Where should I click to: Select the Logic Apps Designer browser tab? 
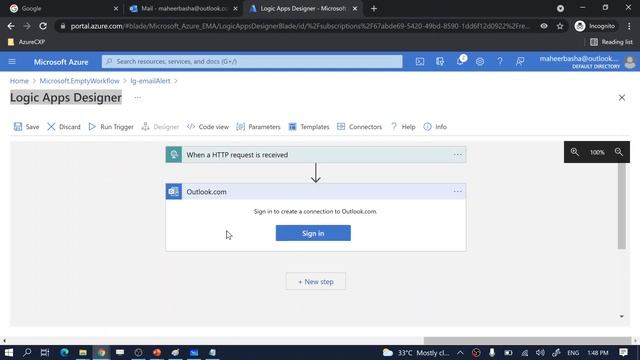coord(303,9)
